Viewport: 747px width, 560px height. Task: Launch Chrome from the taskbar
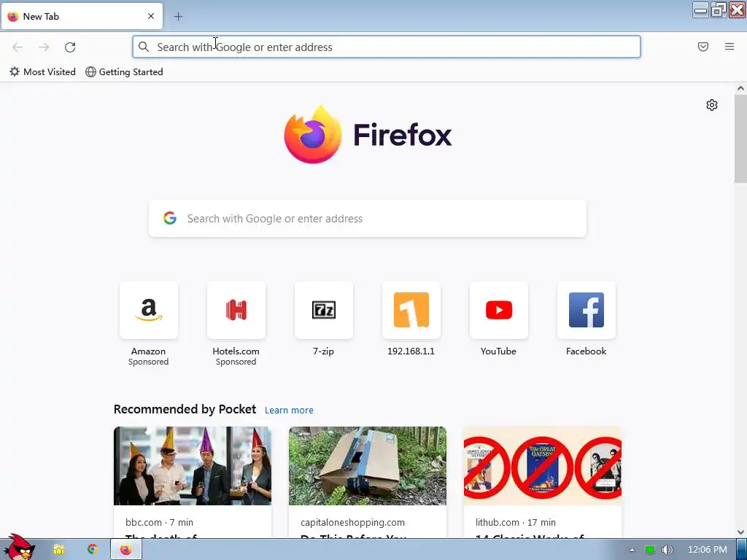pyautogui.click(x=93, y=550)
